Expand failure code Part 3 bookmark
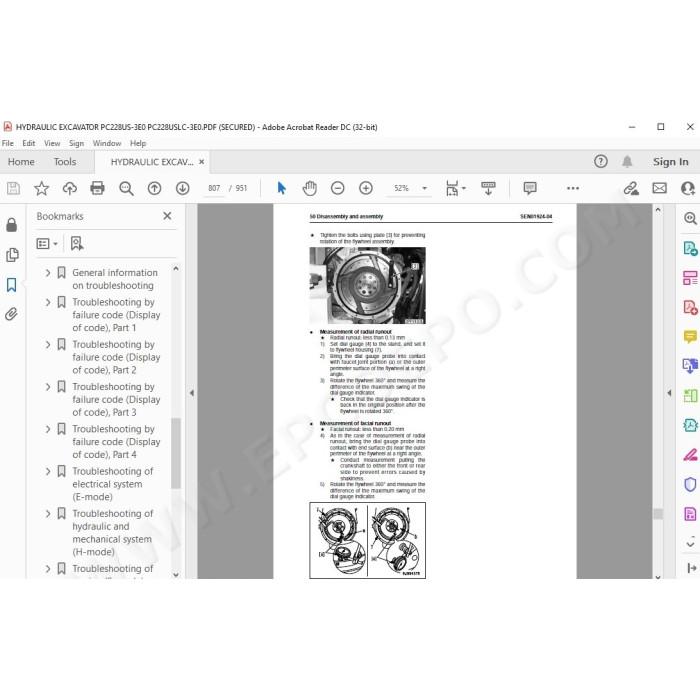The height and width of the screenshot is (700, 700). coord(48,387)
